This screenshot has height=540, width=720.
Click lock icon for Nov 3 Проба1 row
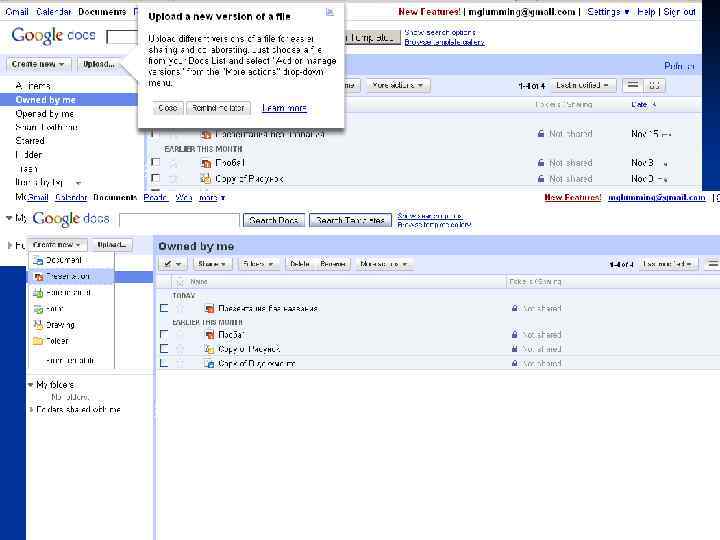click(541, 163)
